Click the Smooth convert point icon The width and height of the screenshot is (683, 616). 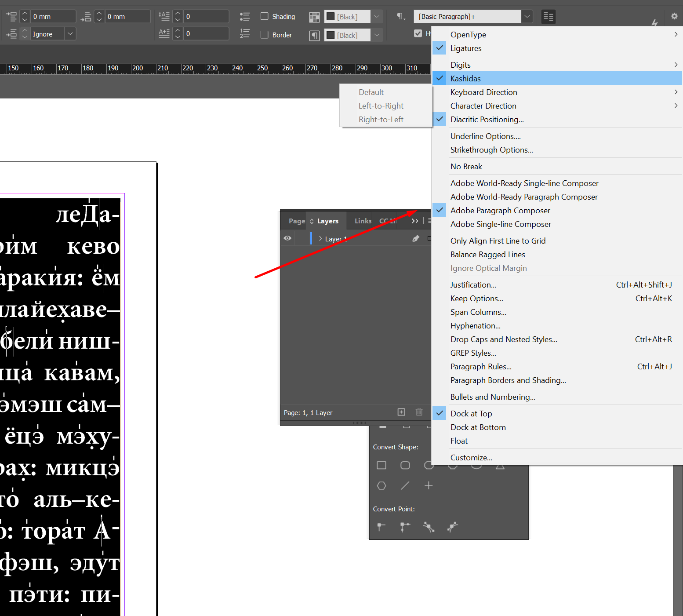coord(429,527)
